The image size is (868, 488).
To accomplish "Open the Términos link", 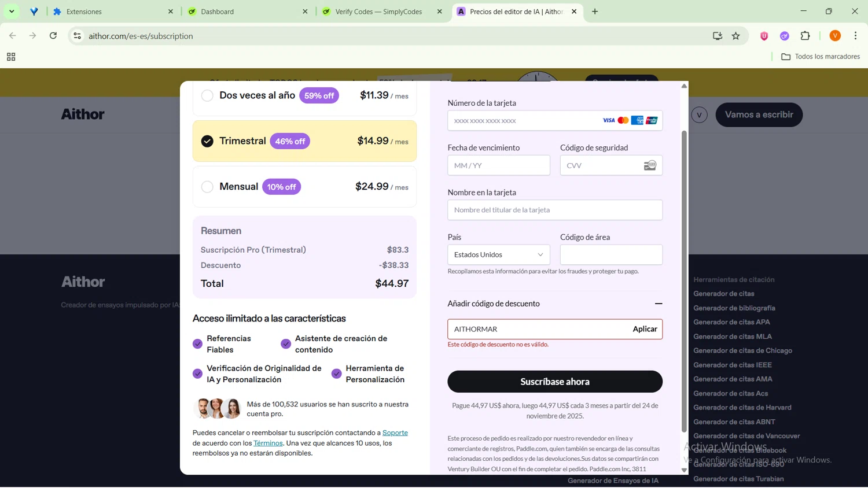I will (268, 443).
